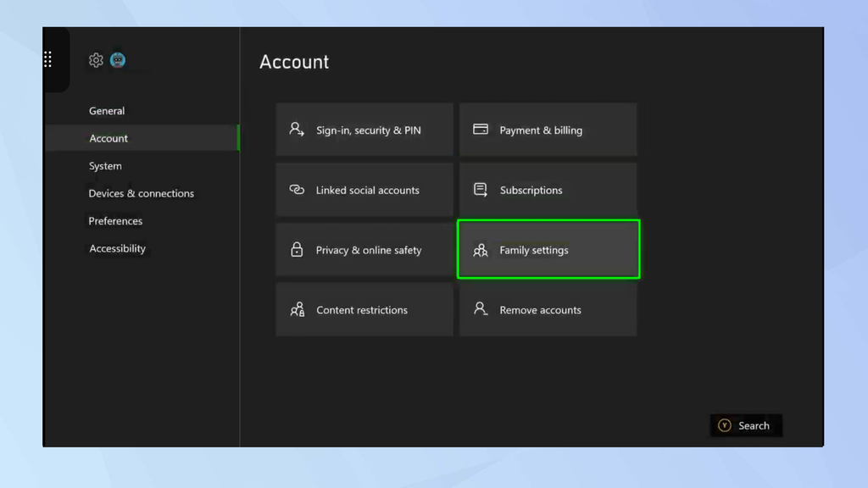This screenshot has height=488, width=868.
Task: Select the Family settings group icon
Action: 480,250
